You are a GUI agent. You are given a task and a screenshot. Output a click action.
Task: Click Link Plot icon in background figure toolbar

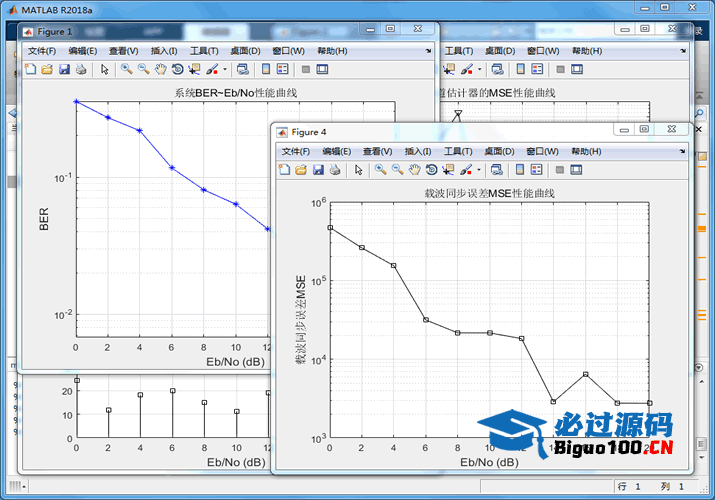tap(497, 69)
